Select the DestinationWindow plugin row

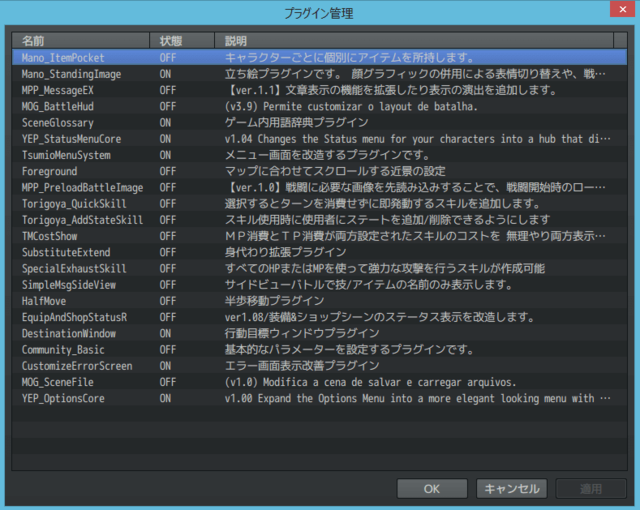tap(320, 333)
